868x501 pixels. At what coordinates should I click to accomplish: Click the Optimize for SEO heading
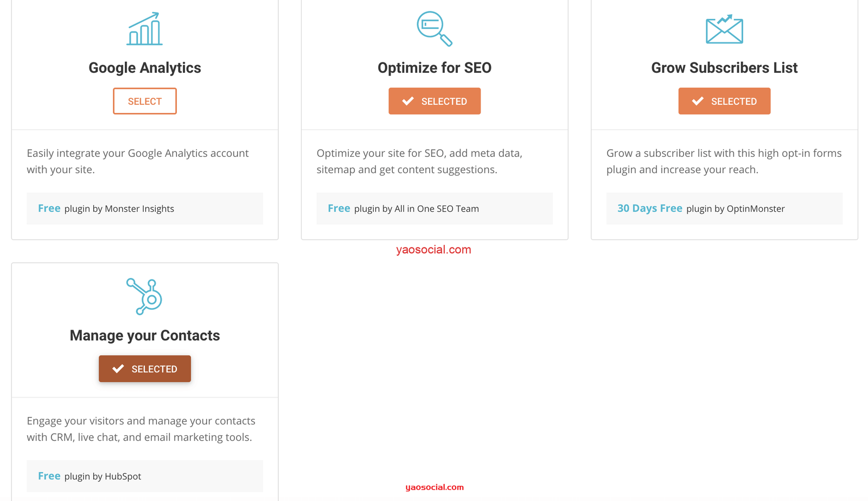click(435, 68)
